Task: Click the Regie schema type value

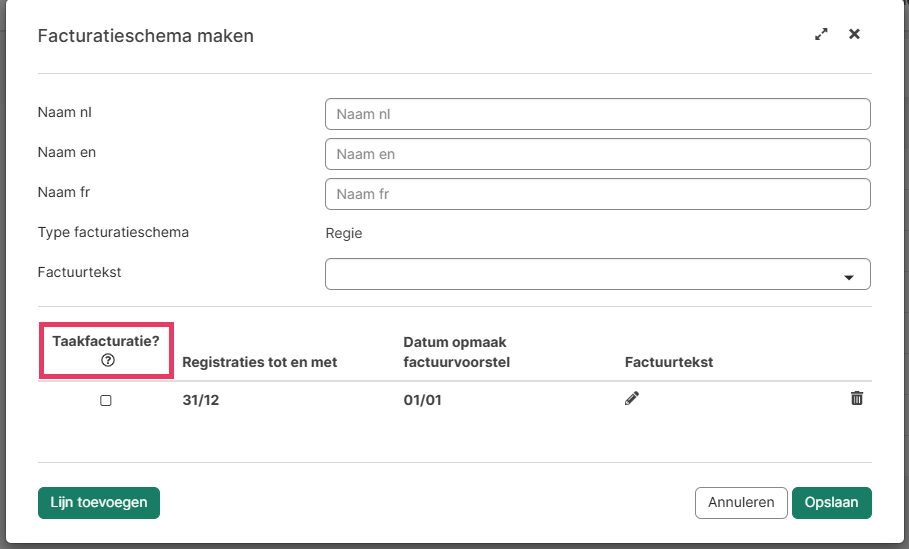Action: click(344, 233)
